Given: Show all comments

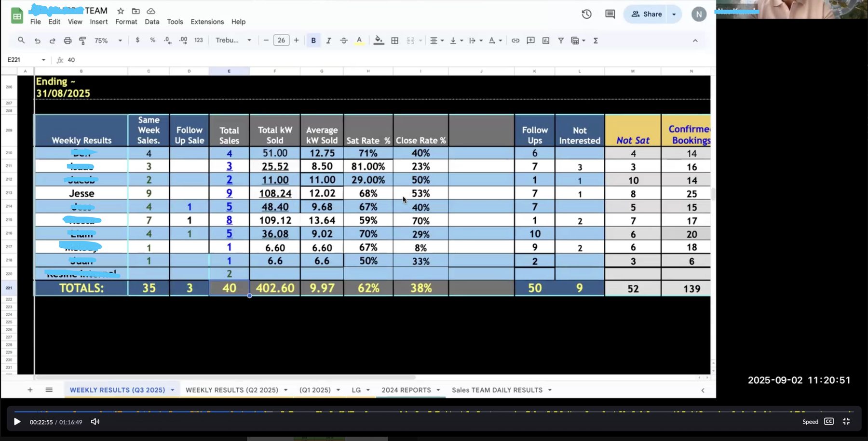Looking at the screenshot, I should [610, 14].
